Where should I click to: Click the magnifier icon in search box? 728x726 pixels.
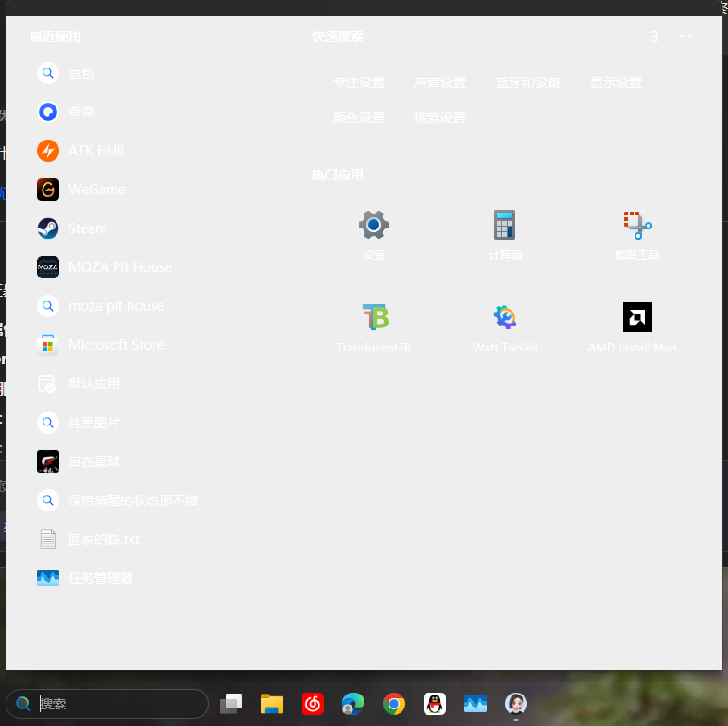[x=22, y=704]
